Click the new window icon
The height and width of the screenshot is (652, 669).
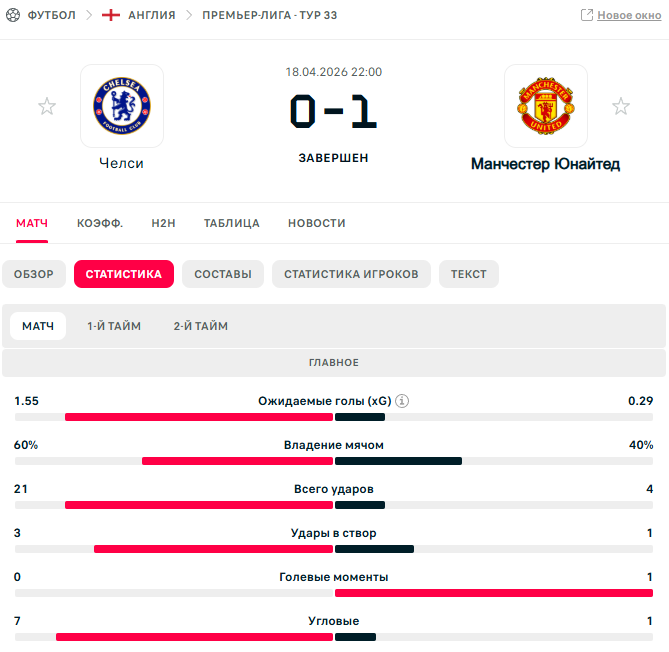(587, 15)
